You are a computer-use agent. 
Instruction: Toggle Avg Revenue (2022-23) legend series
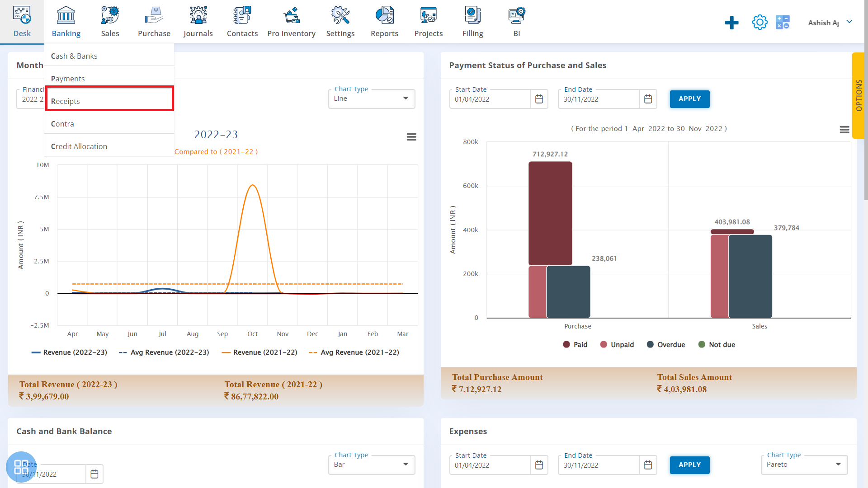point(164,352)
